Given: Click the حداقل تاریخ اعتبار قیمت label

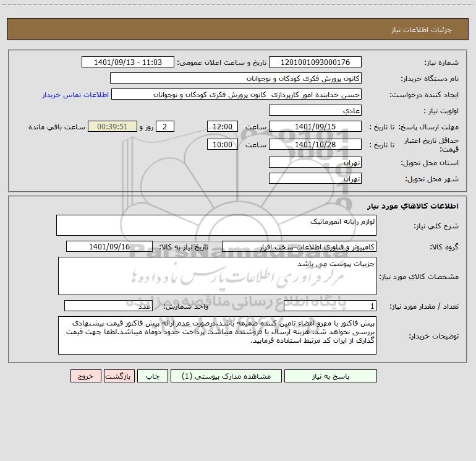Looking at the screenshot, I should [431, 145].
